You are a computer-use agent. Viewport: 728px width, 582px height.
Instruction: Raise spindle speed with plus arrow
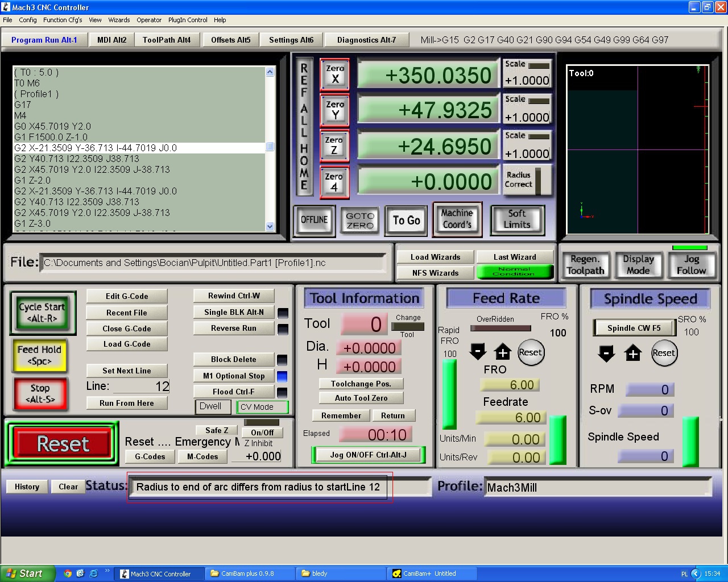pos(633,354)
